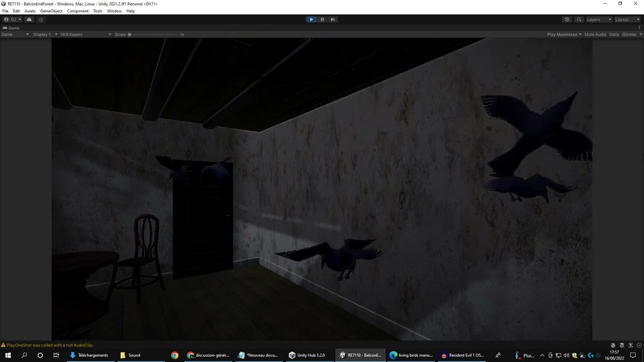Switch to Nouveau docu... Notepad window
The height and width of the screenshot is (362, 644).
pyautogui.click(x=259, y=355)
